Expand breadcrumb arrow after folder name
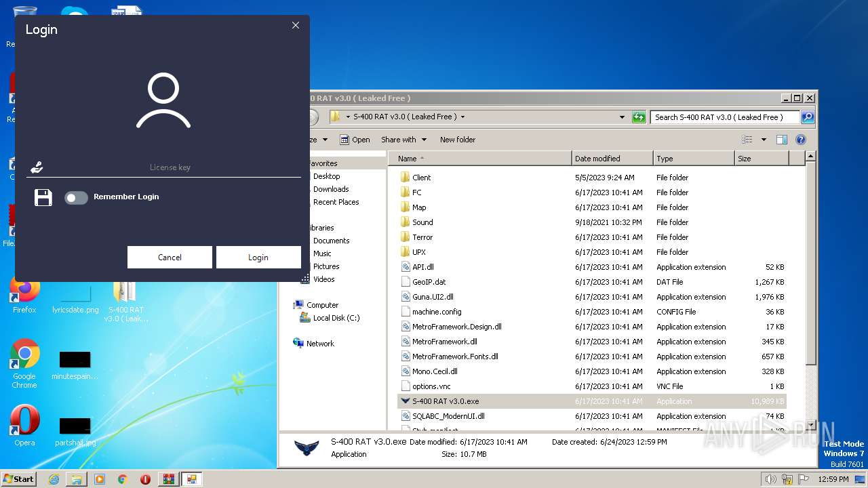This screenshot has height=488, width=868. point(463,117)
